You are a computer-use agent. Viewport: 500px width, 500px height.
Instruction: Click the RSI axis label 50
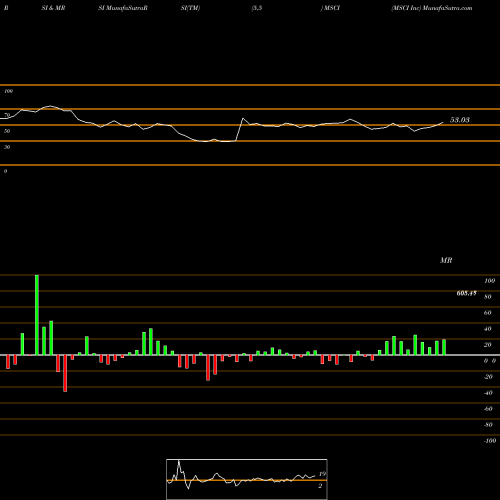tap(7, 131)
